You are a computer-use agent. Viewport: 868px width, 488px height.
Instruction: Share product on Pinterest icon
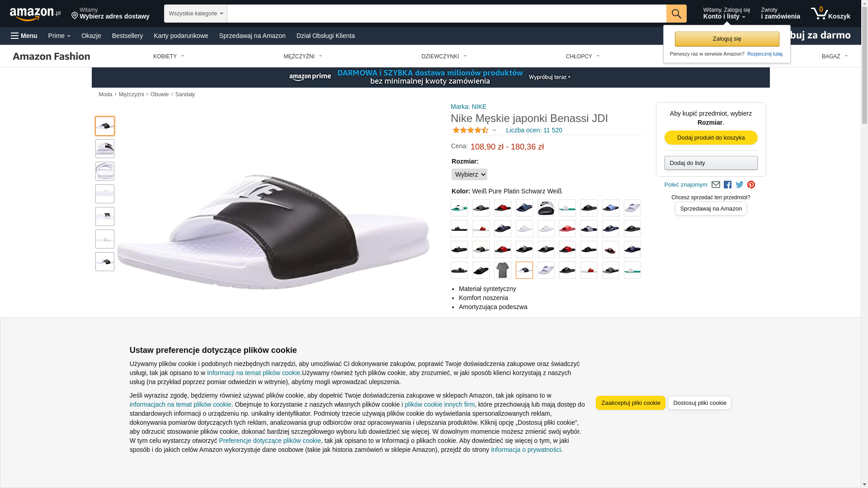click(x=751, y=185)
